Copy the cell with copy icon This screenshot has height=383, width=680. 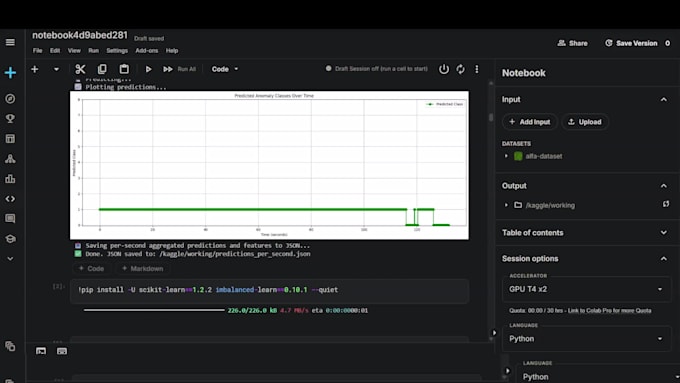[102, 69]
